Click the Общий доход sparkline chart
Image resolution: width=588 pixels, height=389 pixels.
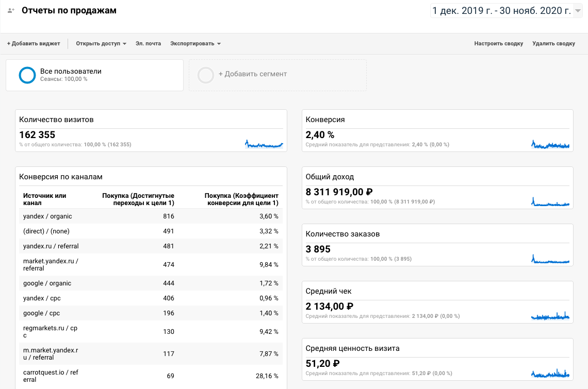550,202
